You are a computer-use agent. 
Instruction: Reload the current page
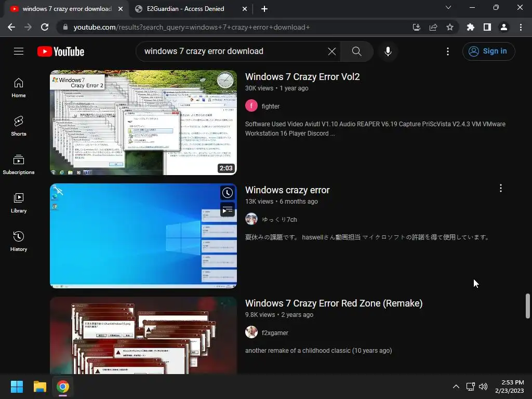click(45, 27)
